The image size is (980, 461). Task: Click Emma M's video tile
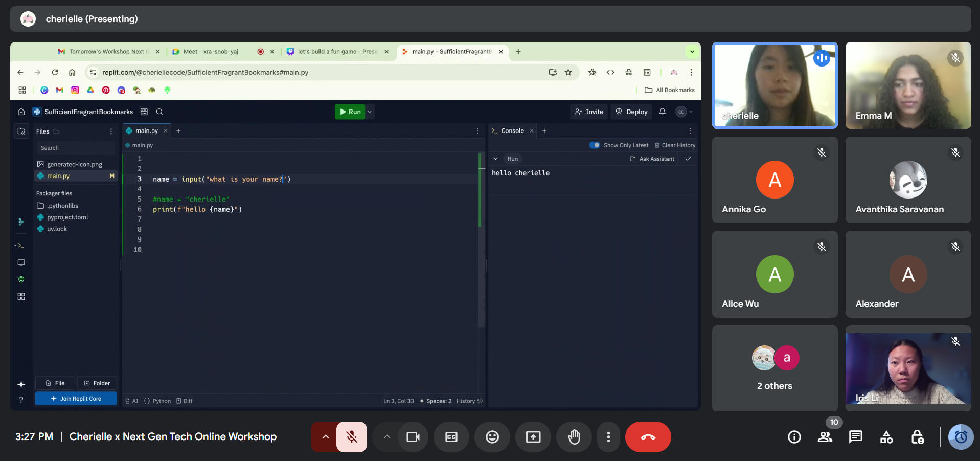coord(908,85)
